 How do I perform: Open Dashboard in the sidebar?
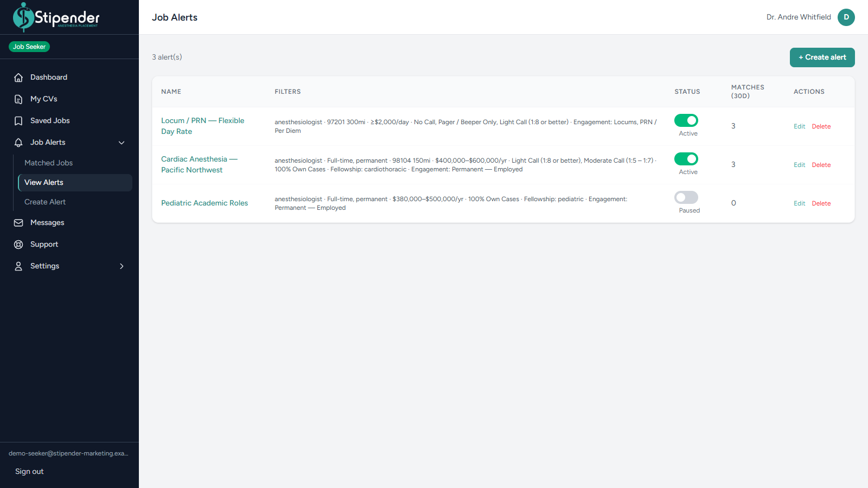pyautogui.click(x=69, y=78)
